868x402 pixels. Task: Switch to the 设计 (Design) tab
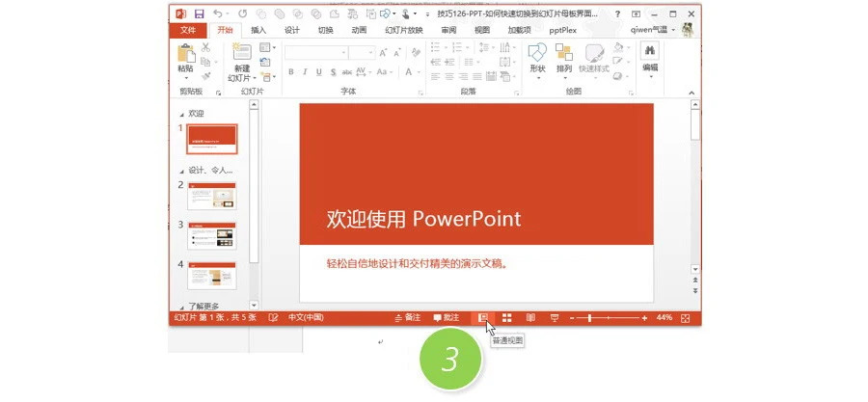coord(292,31)
